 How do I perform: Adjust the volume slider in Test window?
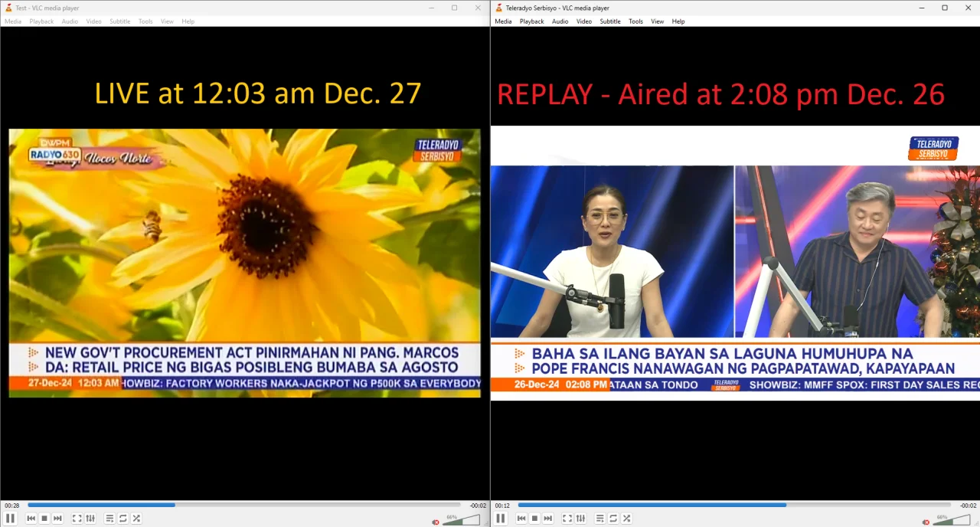pos(461,520)
